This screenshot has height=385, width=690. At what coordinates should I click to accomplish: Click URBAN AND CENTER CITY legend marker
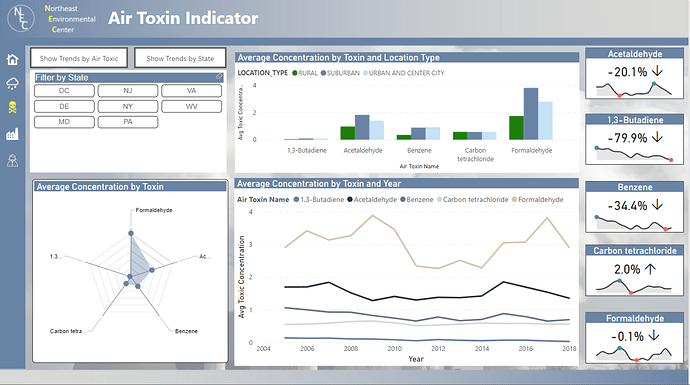[x=365, y=73]
